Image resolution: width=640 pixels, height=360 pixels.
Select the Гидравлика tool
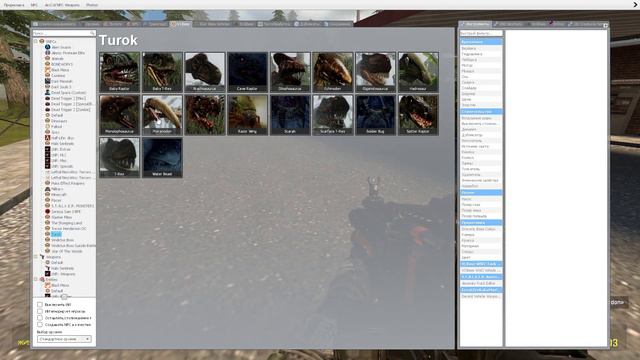click(481, 54)
